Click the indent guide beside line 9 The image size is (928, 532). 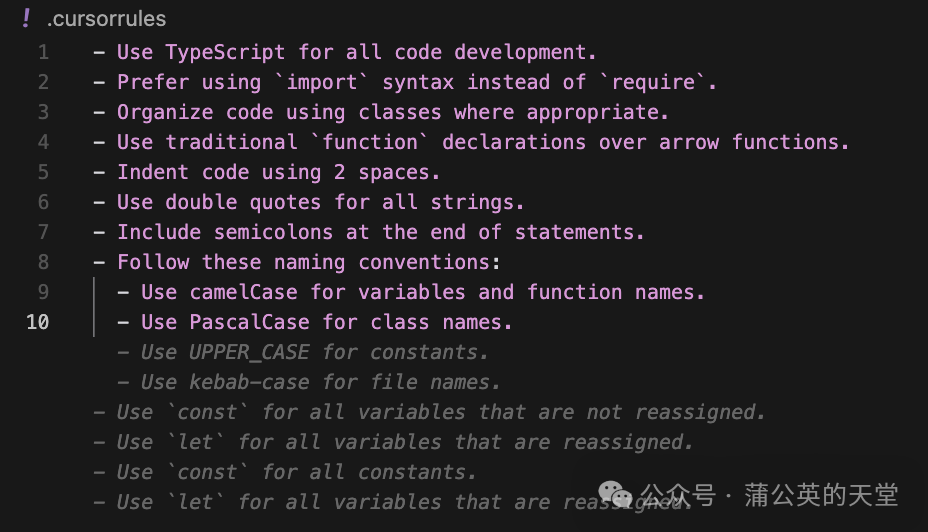coord(94,293)
